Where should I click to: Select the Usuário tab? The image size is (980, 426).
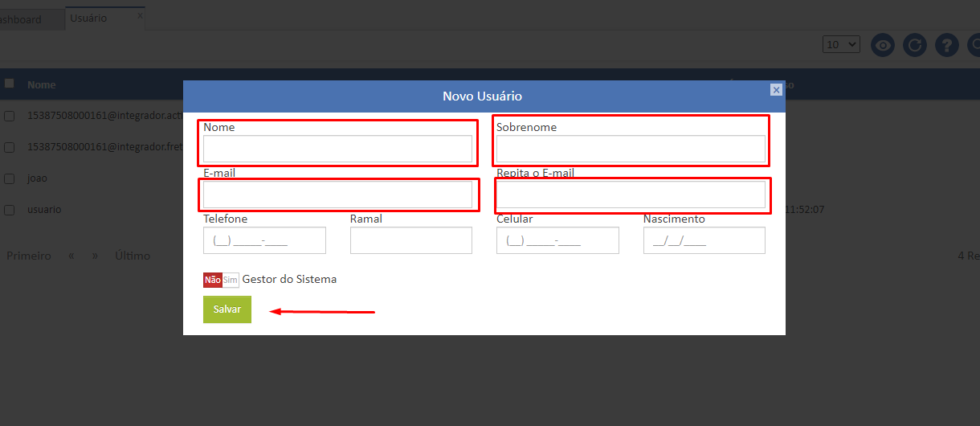(88, 18)
